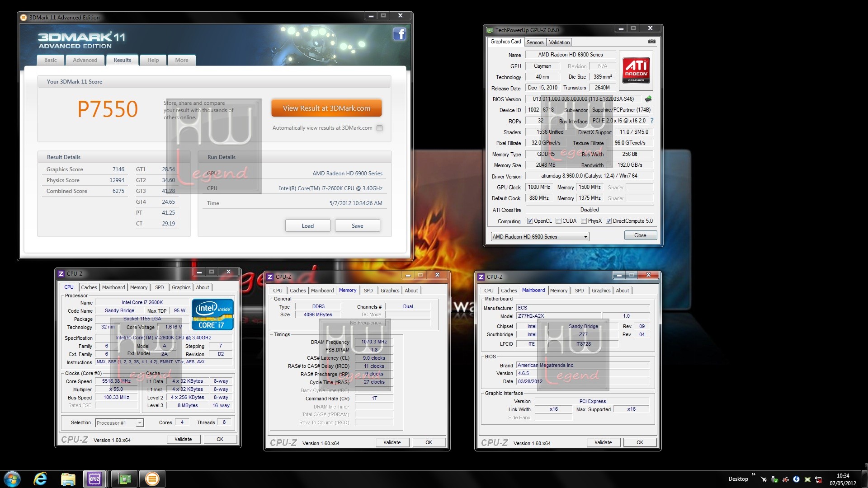Click the 3DMark 11 taskbar button
868x488 pixels.
click(152, 479)
